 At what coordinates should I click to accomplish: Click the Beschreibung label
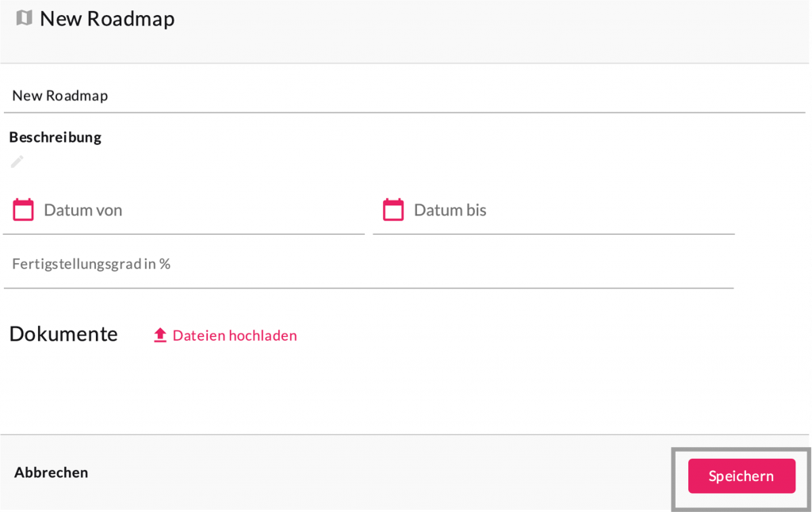[56, 137]
